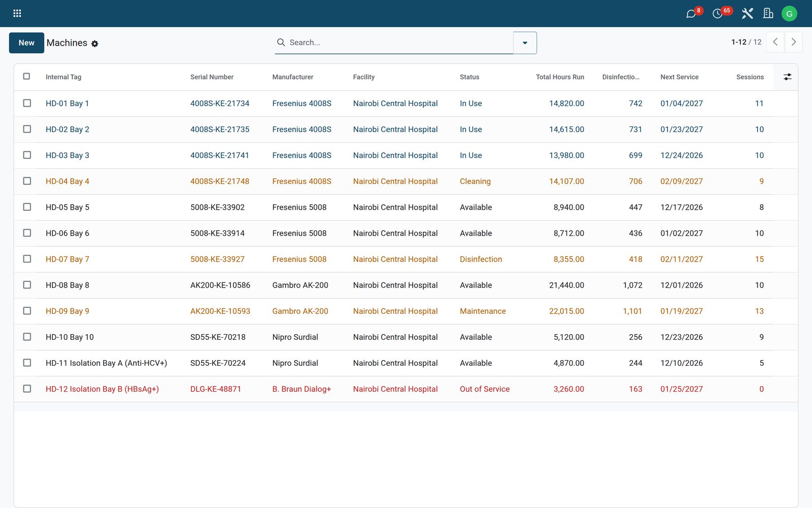Click the Maintenance status cell
The width and height of the screenshot is (812, 508).
[483, 311]
